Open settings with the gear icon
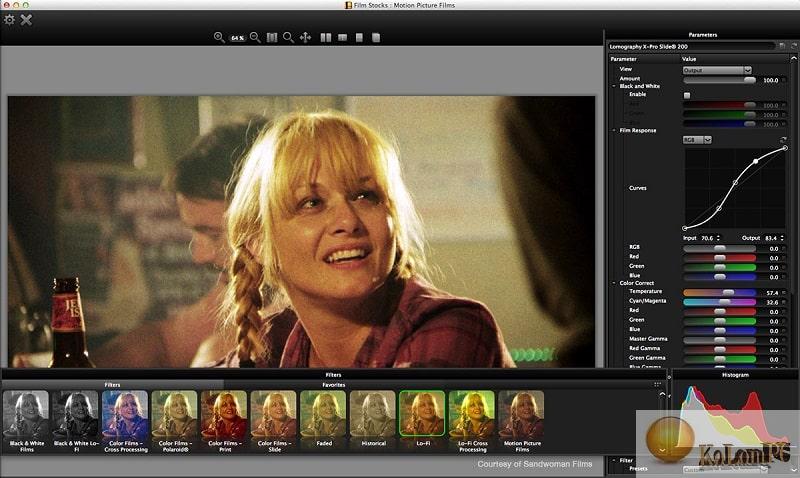 point(9,20)
